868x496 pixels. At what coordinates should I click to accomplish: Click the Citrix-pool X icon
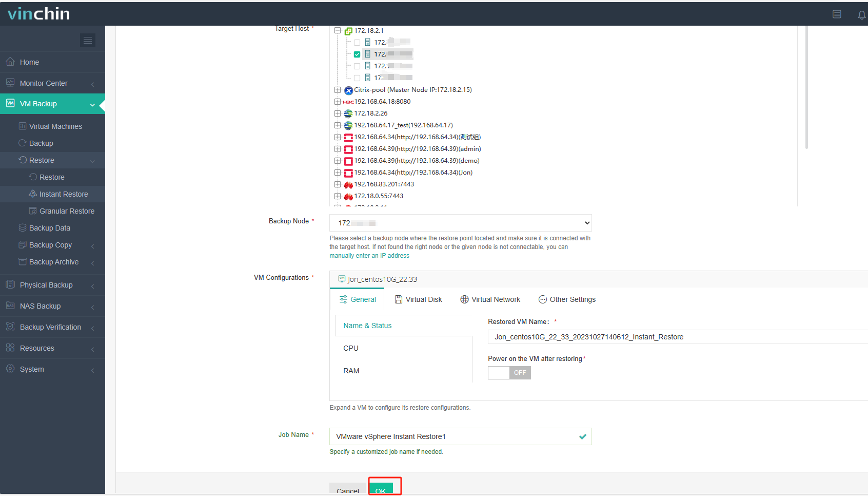(348, 90)
